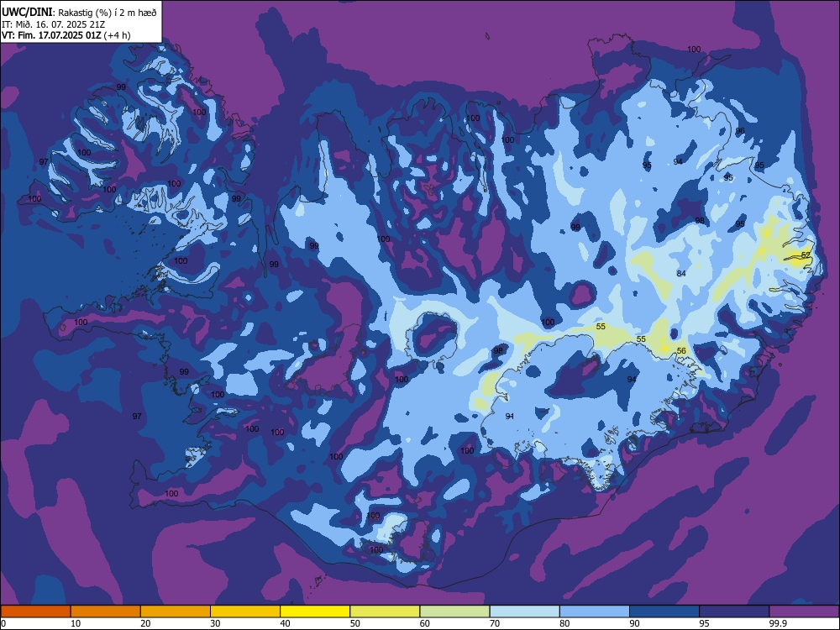840x630 pixels.
Task: Pick the purple above-99.9 legend swatch
Action: [x=804, y=612]
